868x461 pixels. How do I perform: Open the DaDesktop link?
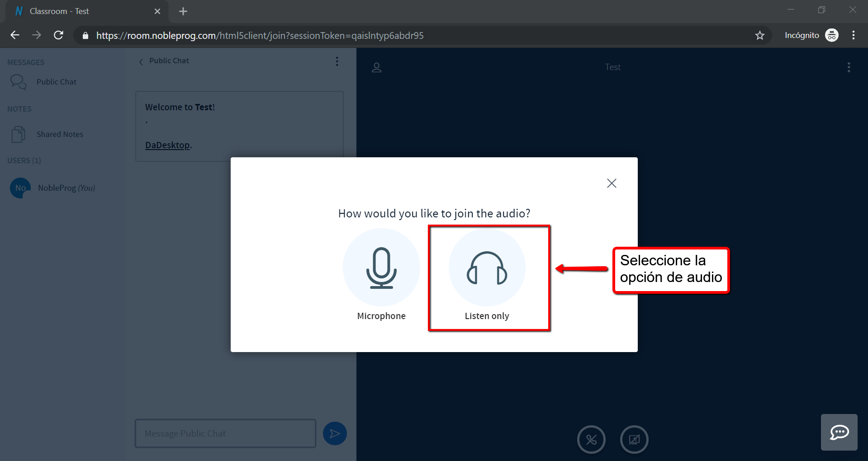[167, 145]
